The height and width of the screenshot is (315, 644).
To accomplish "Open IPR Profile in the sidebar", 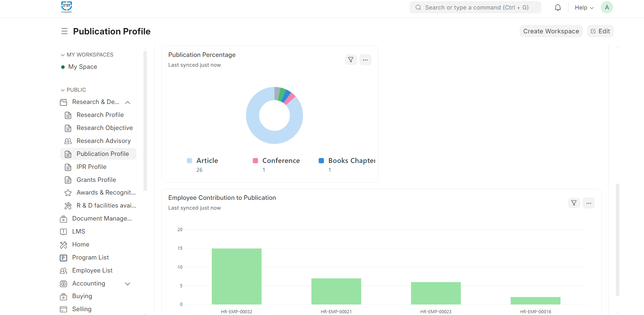I will (91, 167).
